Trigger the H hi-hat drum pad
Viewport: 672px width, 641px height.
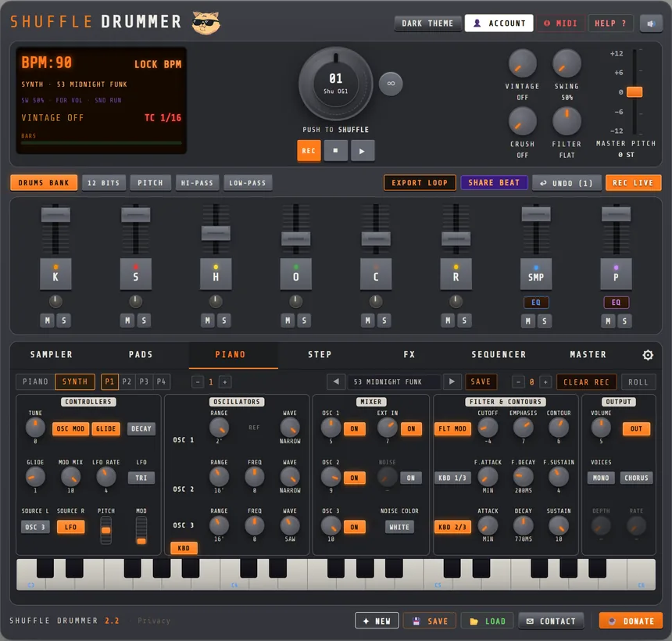(x=216, y=274)
